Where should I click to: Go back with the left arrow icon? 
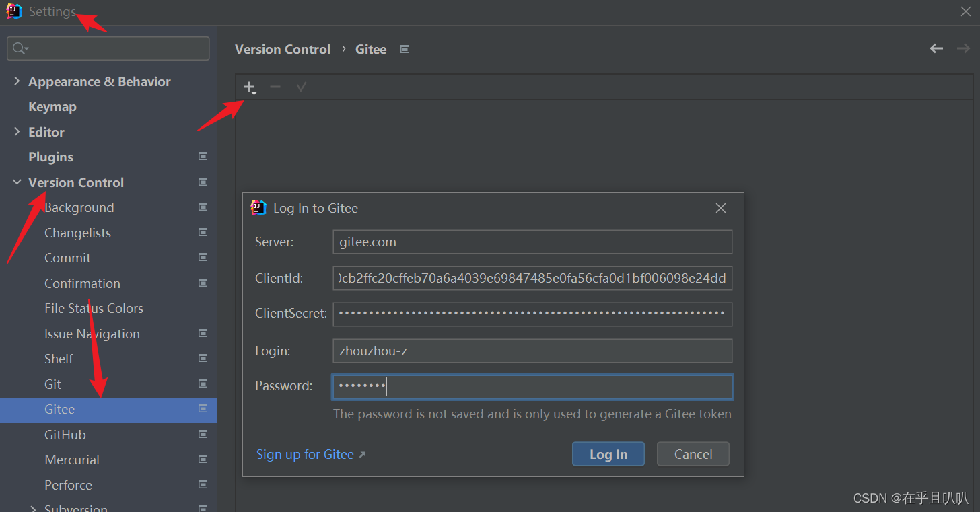[936, 48]
